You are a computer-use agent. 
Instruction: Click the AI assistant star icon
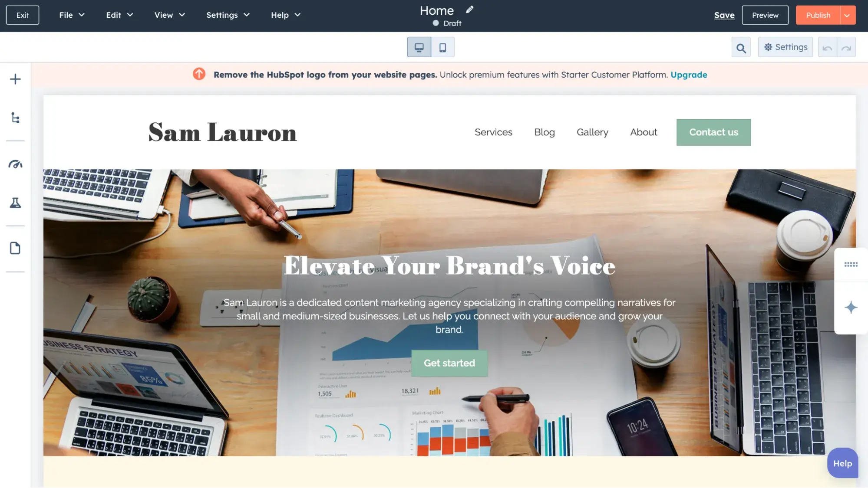(851, 308)
